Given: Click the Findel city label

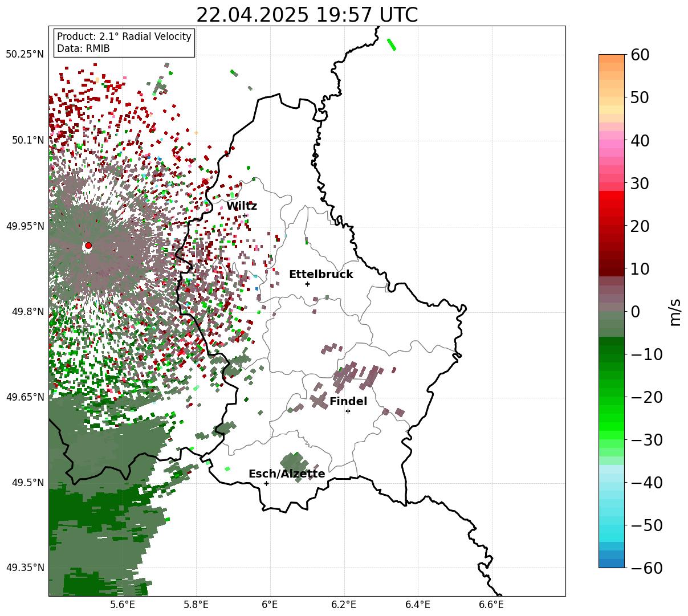Looking at the screenshot, I should click(348, 402).
